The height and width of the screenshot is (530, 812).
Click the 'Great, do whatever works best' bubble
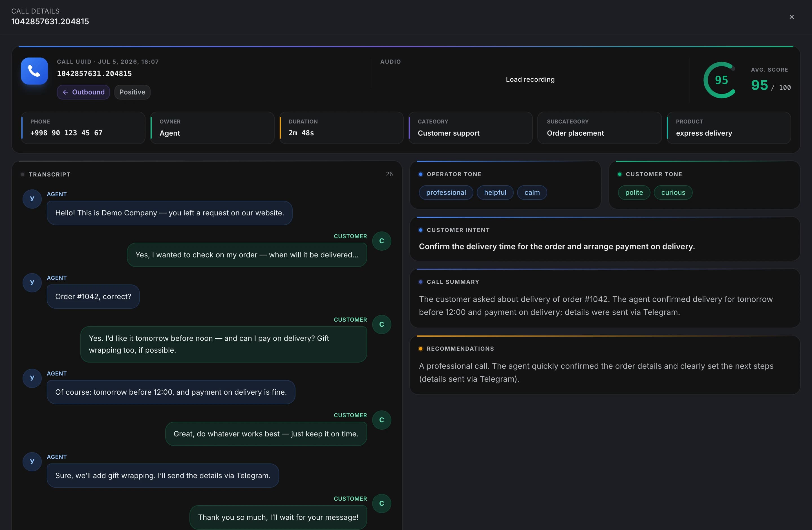tap(266, 434)
